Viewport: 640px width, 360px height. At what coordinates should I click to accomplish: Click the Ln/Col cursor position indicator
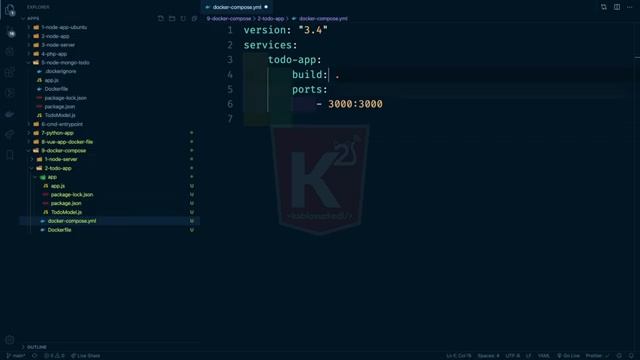click(459, 356)
